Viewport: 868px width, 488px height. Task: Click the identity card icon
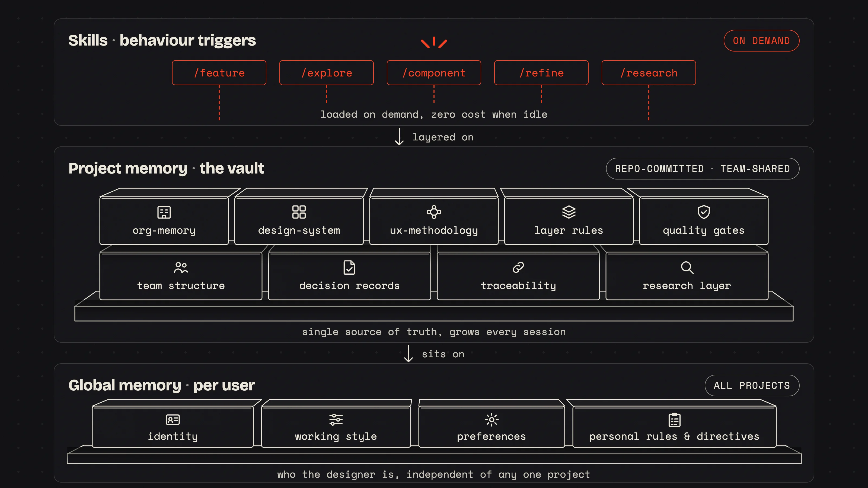point(173,420)
